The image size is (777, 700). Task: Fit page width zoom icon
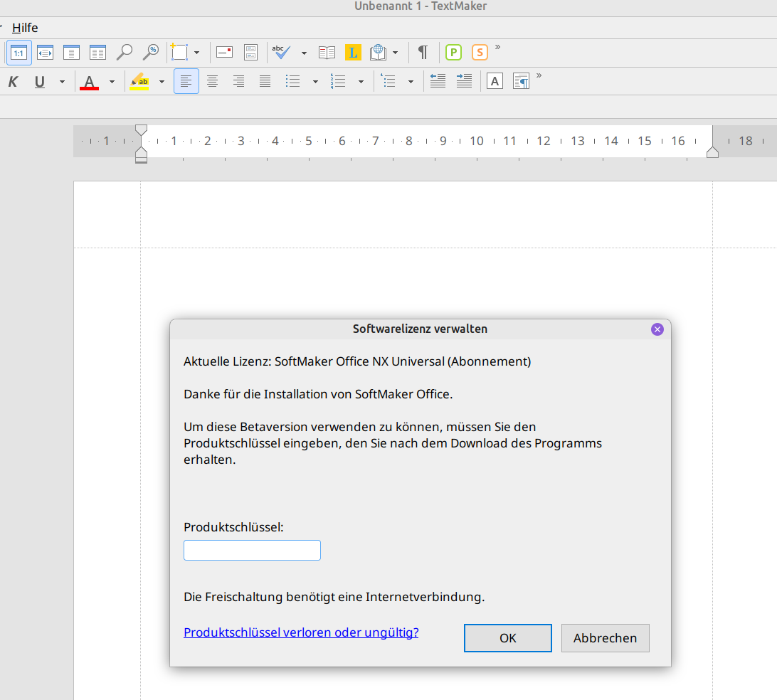[x=45, y=53]
